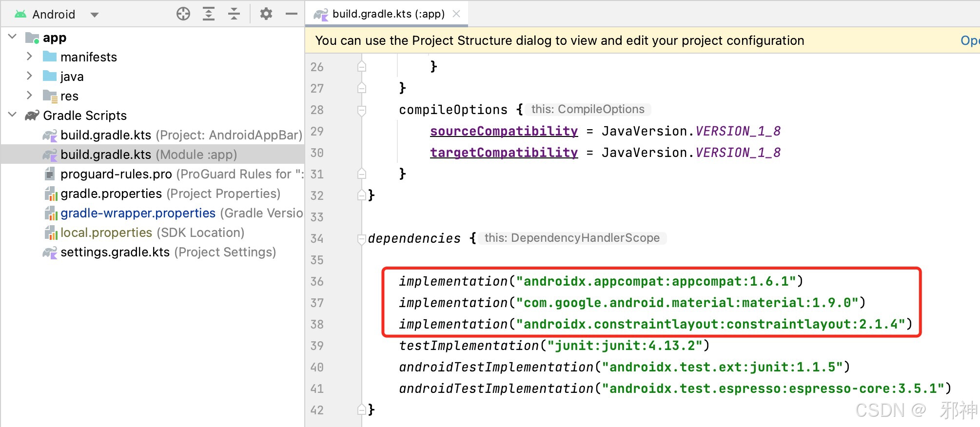
Task: Click the Collapse All icon in project toolbar
Action: [234, 14]
